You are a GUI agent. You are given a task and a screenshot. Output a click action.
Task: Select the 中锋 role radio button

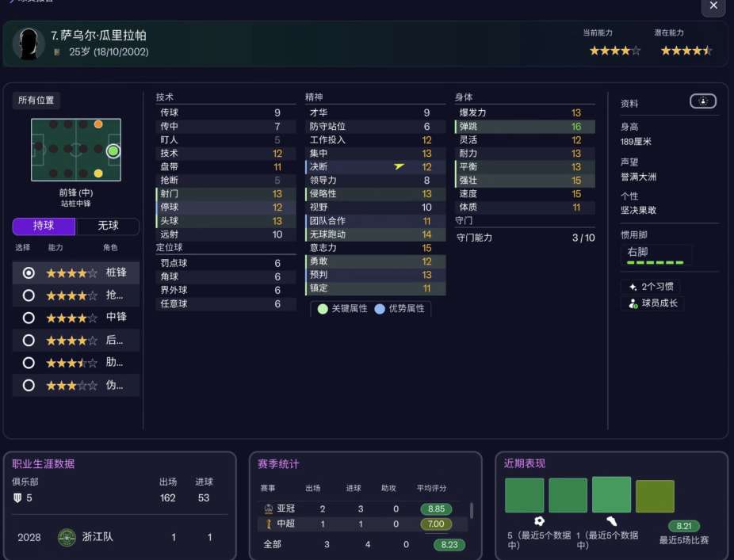[x=29, y=318]
